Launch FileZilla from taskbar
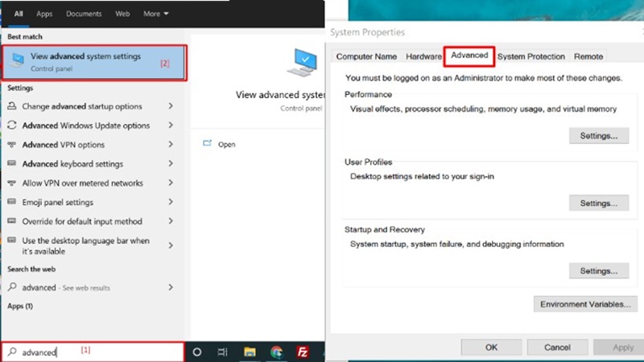The image size is (644, 362). tap(303, 352)
